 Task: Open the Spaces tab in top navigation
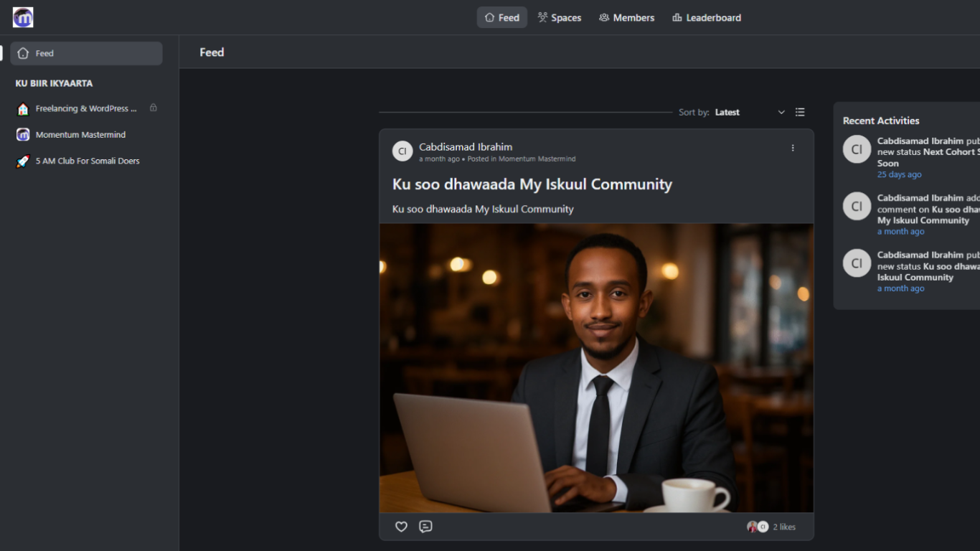tap(560, 18)
